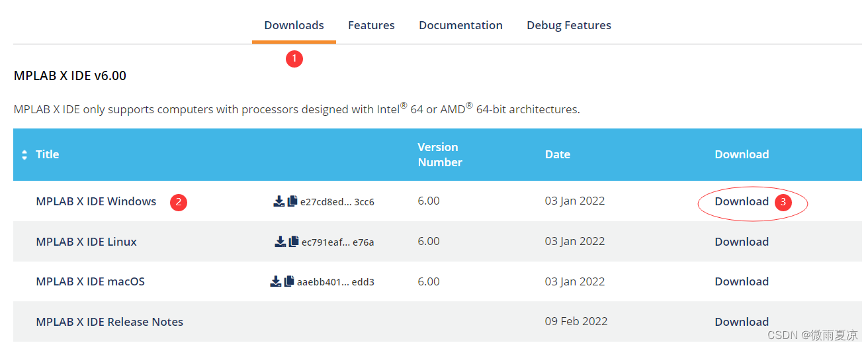
Task: Click the Version Number column header
Action: pos(440,154)
